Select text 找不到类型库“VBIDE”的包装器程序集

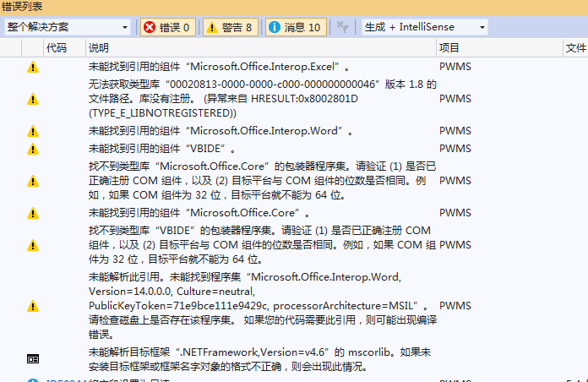coord(182,230)
